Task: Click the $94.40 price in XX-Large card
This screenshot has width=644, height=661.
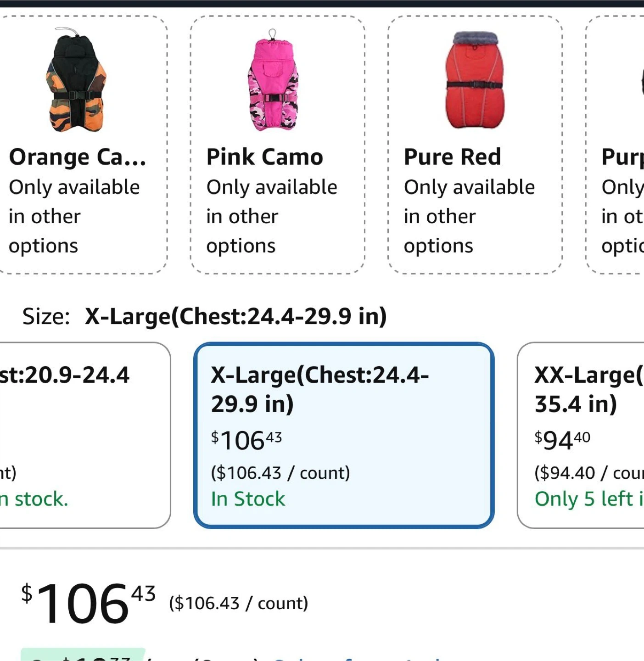Action: [562, 440]
